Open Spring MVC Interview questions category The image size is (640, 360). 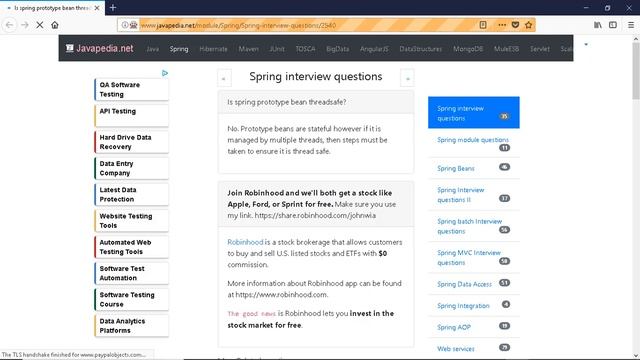point(473,258)
